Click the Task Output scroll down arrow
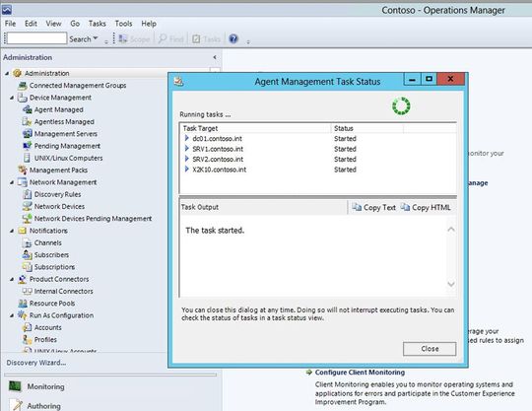Image resolution: width=532 pixels, height=411 pixels. click(451, 284)
